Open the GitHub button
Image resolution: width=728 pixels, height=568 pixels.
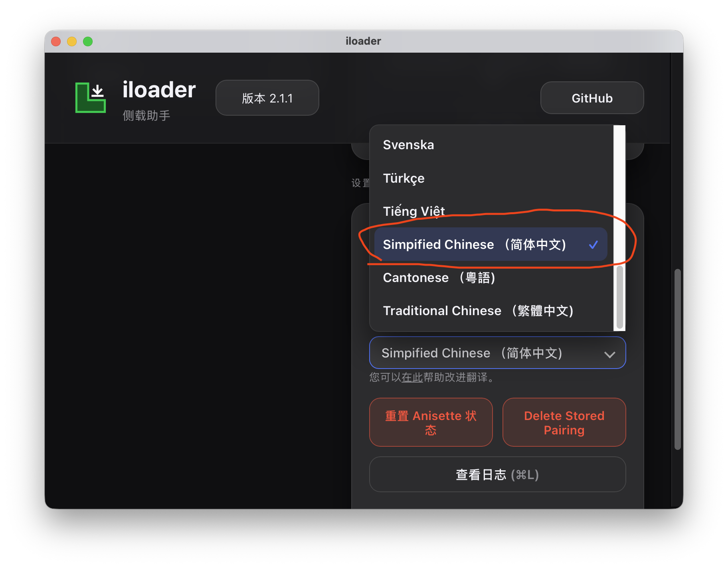point(592,98)
